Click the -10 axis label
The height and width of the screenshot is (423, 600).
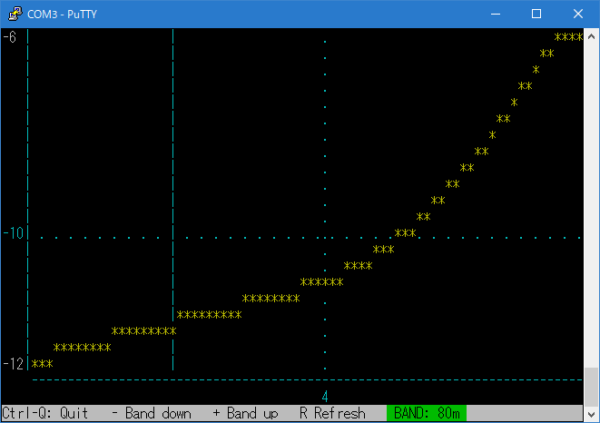tap(13, 233)
